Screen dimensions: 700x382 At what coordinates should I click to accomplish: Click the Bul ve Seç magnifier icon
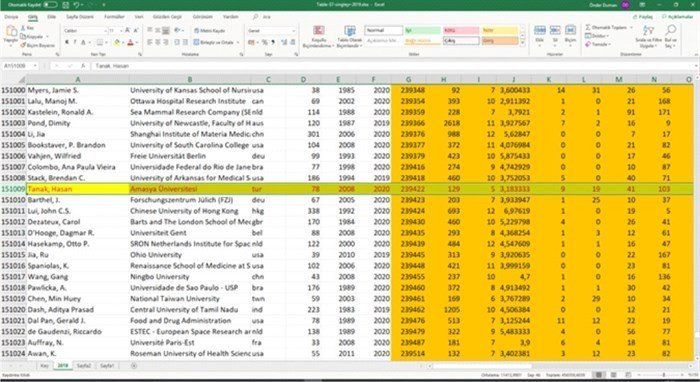[x=670, y=30]
